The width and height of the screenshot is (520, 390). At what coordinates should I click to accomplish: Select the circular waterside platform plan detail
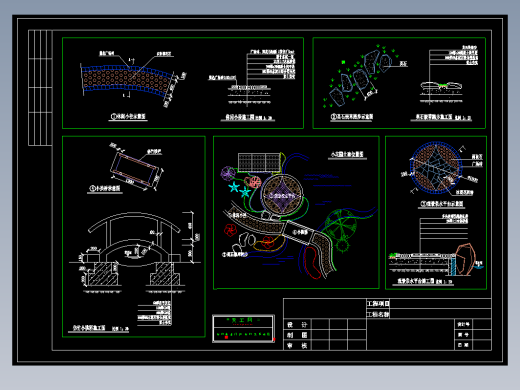(x=436, y=168)
